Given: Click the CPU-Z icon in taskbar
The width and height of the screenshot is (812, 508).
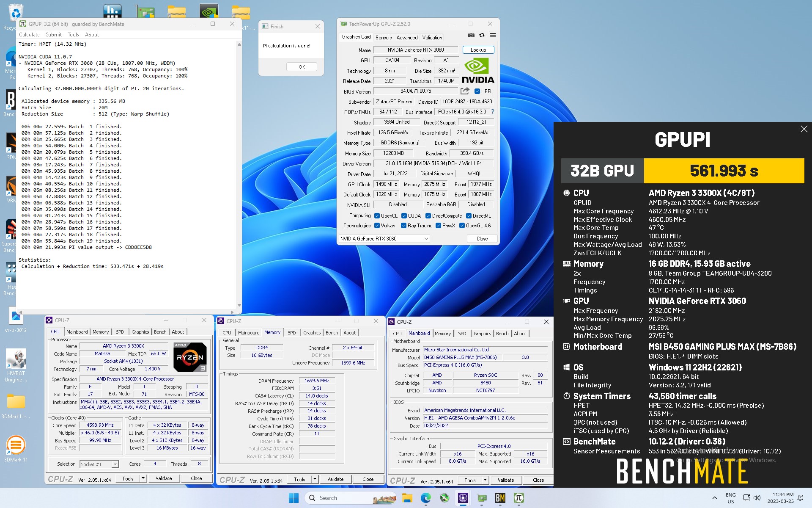Looking at the screenshot, I should click(463, 498).
